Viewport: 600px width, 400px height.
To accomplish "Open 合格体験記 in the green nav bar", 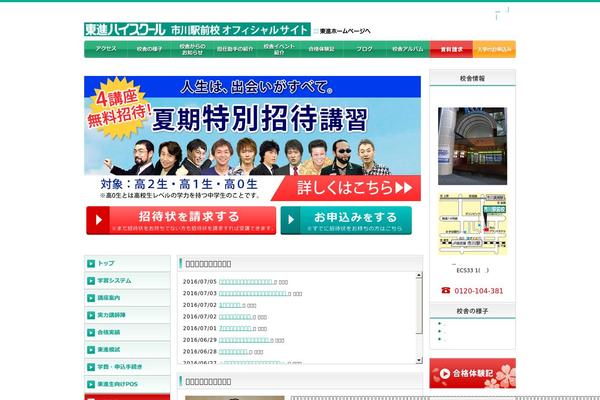I will point(321,49).
